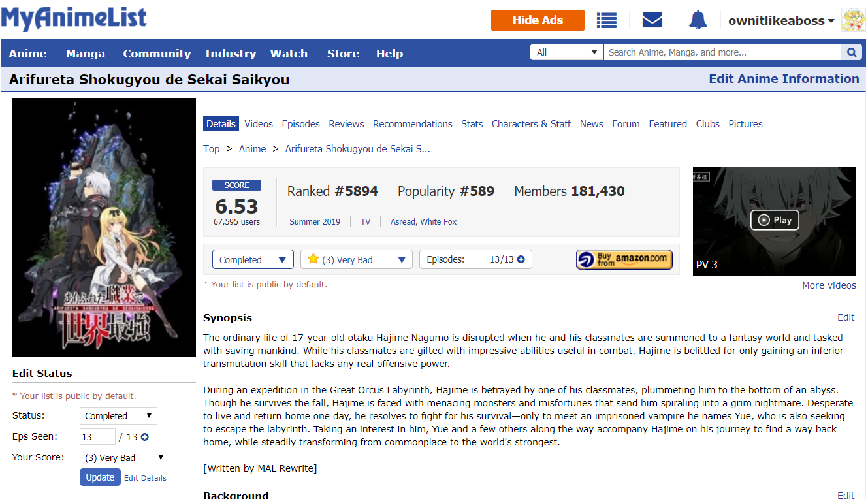Switch to the Reviews tab
Image resolution: width=868 pixels, height=499 pixels.
[x=346, y=123]
